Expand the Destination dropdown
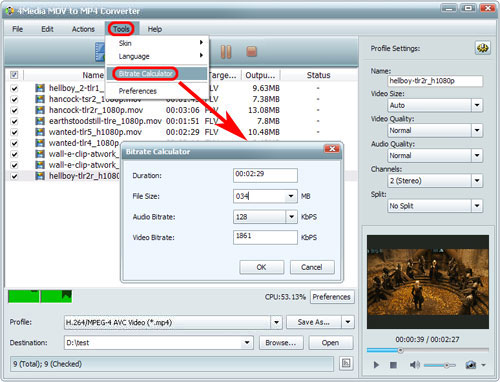 [247, 343]
